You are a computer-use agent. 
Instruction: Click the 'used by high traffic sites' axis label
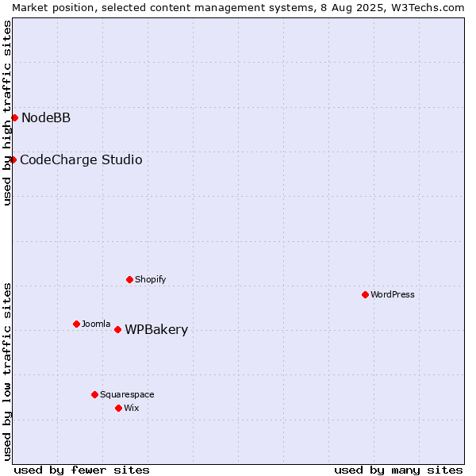click(6, 113)
